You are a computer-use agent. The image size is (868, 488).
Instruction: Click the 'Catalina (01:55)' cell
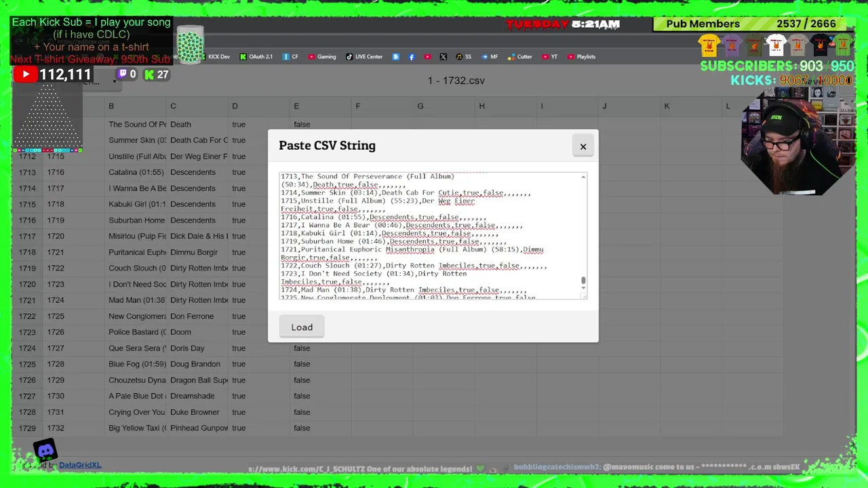(x=136, y=172)
